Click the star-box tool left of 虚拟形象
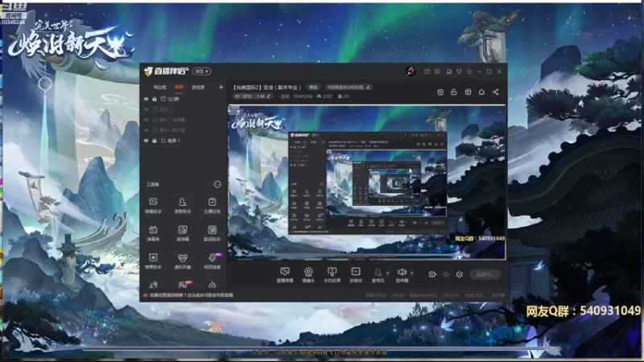The height and width of the screenshot is (362, 644). (x=153, y=261)
